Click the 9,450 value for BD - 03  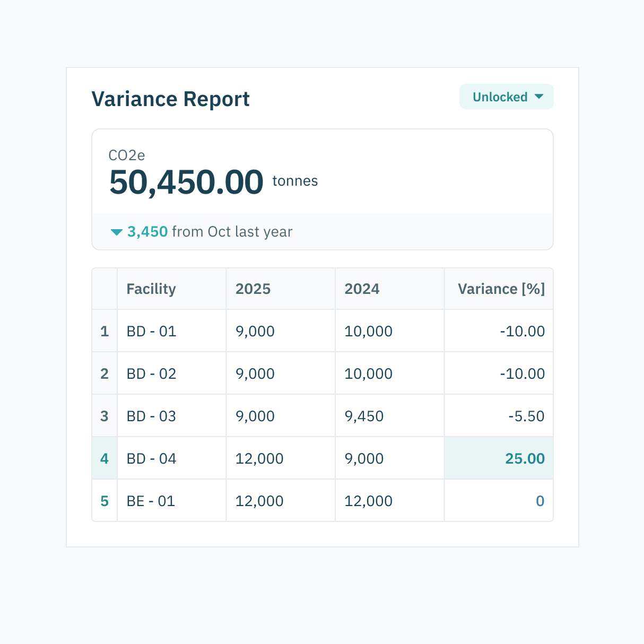point(364,416)
